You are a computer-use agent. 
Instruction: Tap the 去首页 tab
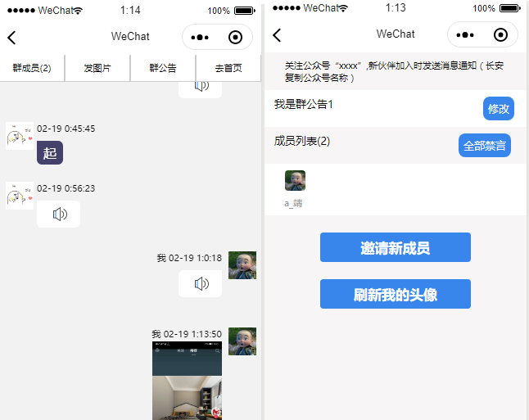[228, 68]
